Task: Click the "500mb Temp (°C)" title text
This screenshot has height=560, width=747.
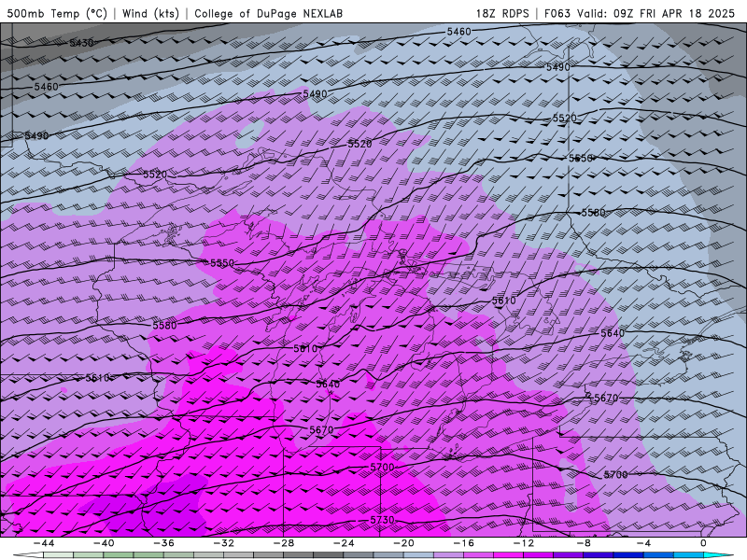Action: point(57,13)
